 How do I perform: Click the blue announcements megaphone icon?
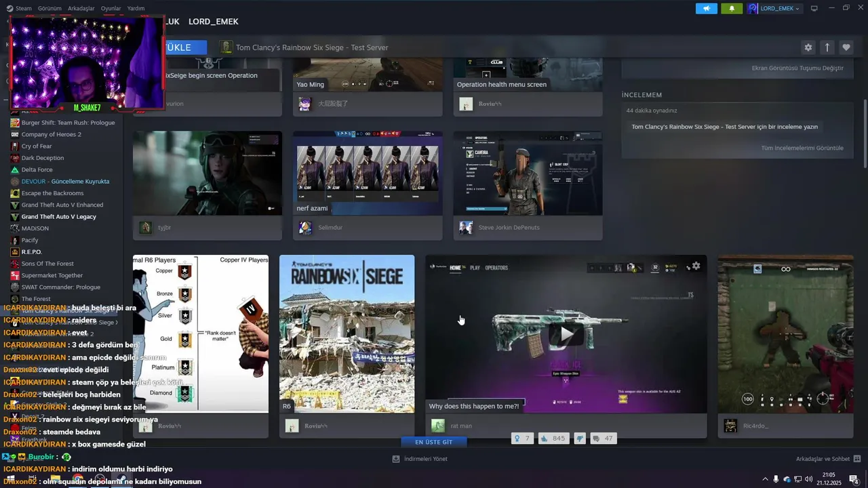(706, 8)
